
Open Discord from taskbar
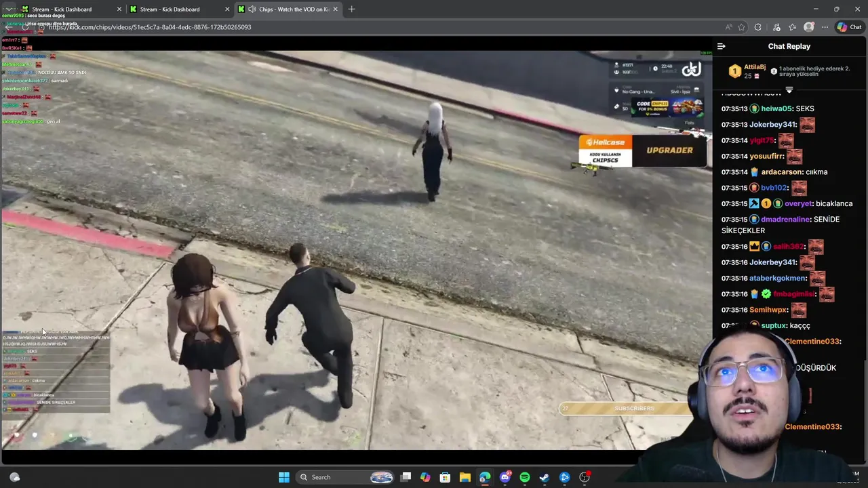coord(505,477)
